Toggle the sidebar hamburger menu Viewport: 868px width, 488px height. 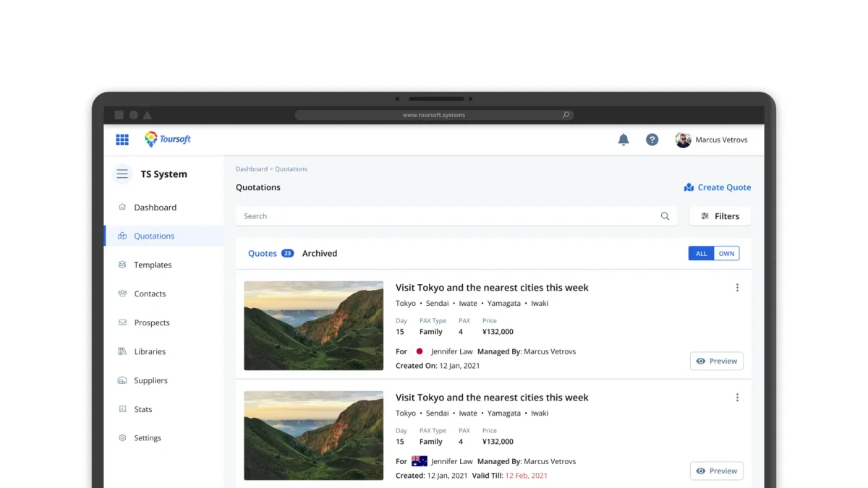(x=122, y=174)
